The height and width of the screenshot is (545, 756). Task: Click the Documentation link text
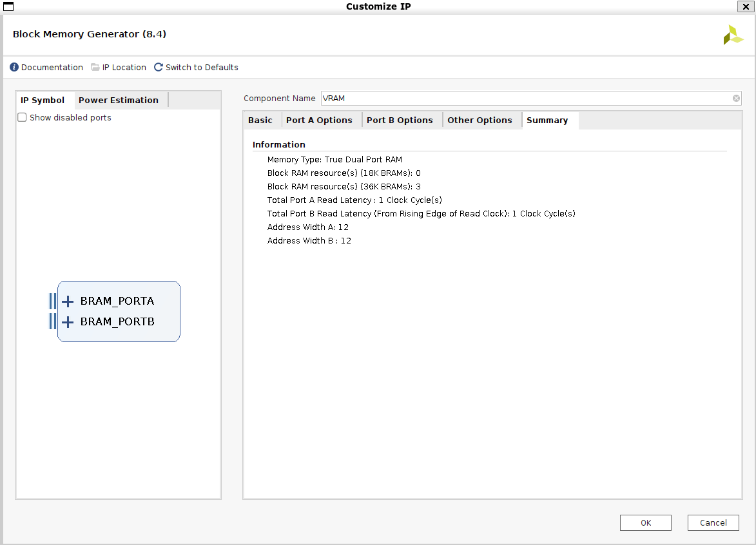pyautogui.click(x=52, y=67)
